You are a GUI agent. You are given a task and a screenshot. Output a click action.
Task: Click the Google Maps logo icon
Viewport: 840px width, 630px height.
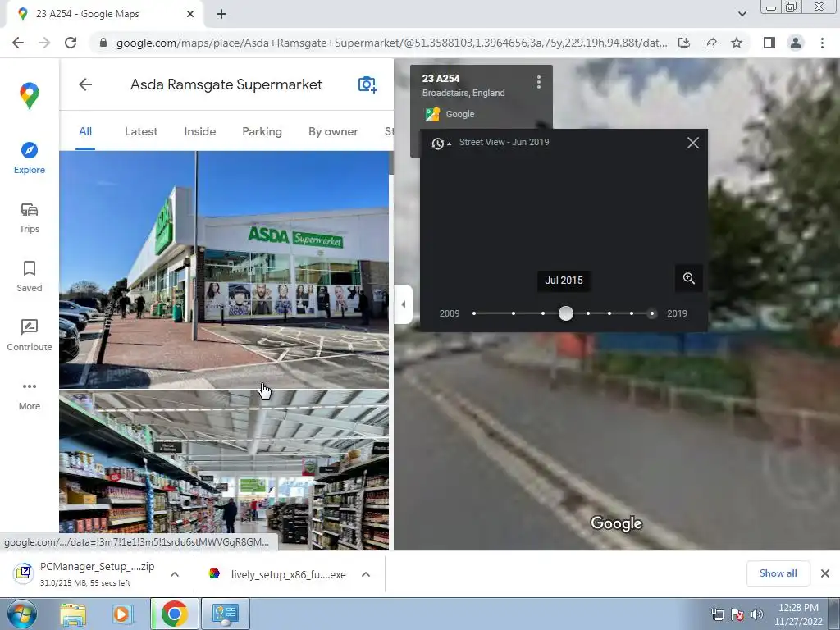click(29, 96)
